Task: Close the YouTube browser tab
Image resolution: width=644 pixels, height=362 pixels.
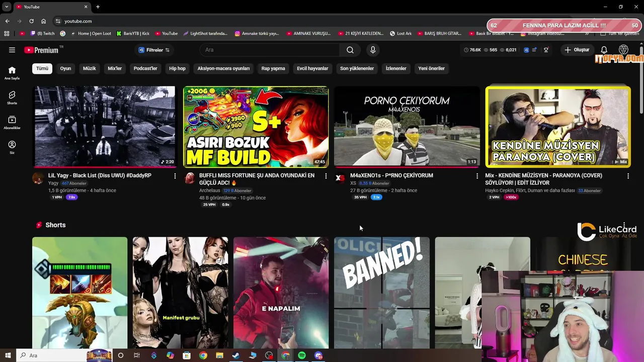Action: click(x=86, y=7)
